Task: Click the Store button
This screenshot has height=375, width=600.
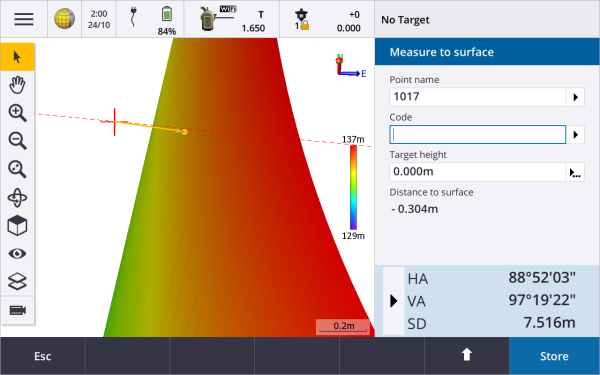Action: tap(554, 356)
